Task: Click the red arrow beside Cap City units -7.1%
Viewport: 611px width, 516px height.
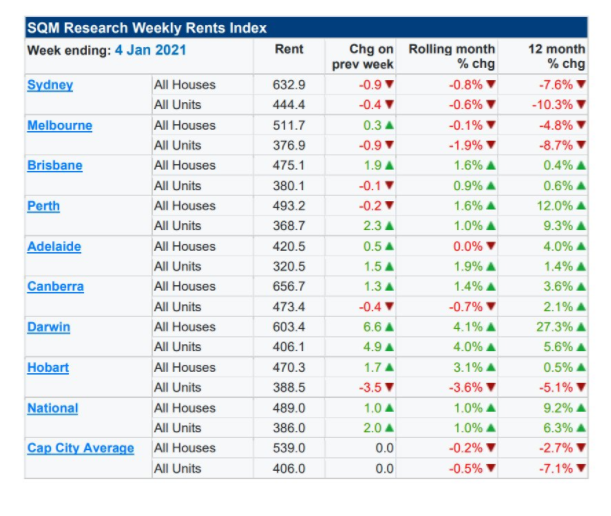Action: coord(581,468)
